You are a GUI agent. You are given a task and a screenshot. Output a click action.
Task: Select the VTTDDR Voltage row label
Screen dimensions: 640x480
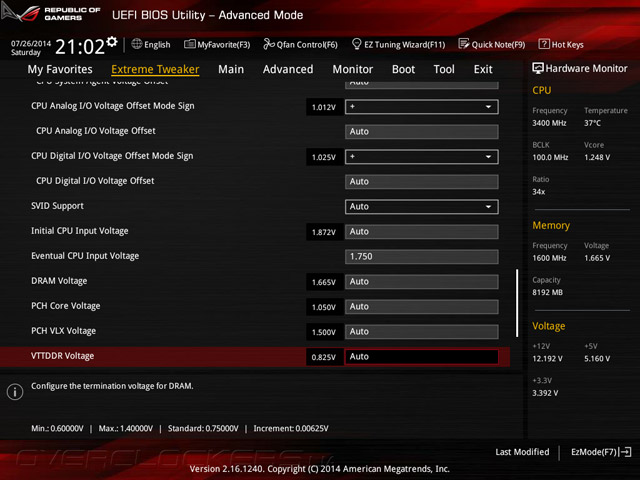pos(62,356)
